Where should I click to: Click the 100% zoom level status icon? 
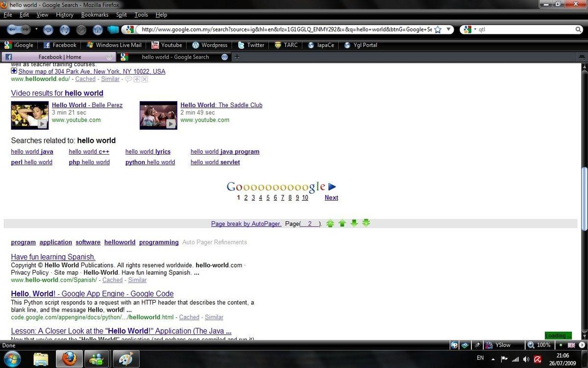point(539,345)
